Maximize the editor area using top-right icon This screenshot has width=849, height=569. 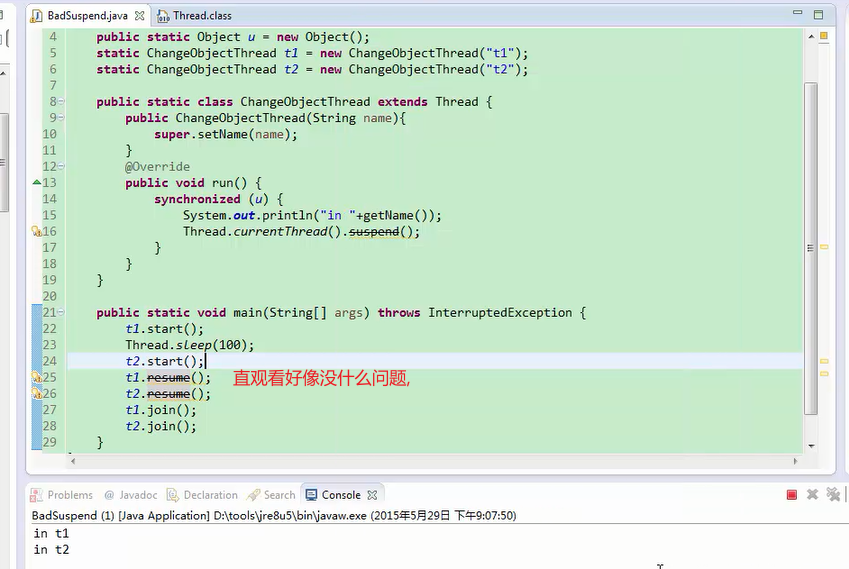(x=819, y=16)
